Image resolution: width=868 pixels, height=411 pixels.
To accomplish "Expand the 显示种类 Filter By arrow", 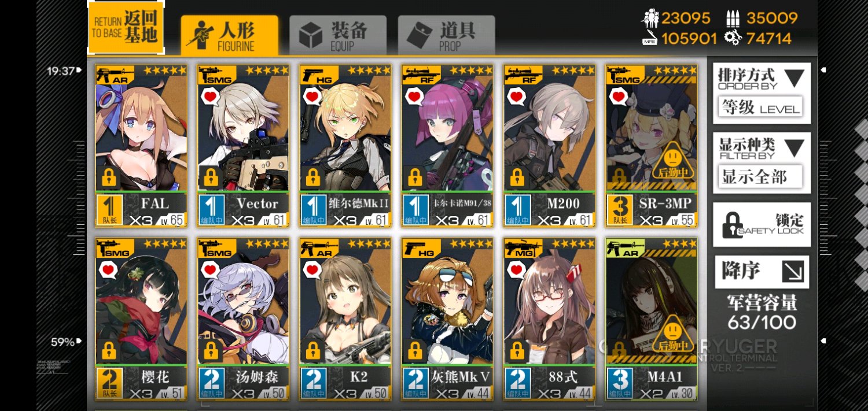I will click(x=794, y=149).
